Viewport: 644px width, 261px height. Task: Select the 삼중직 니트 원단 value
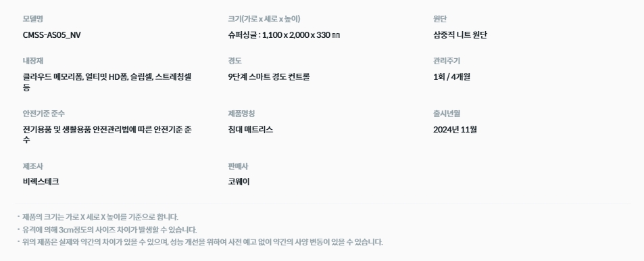460,35
